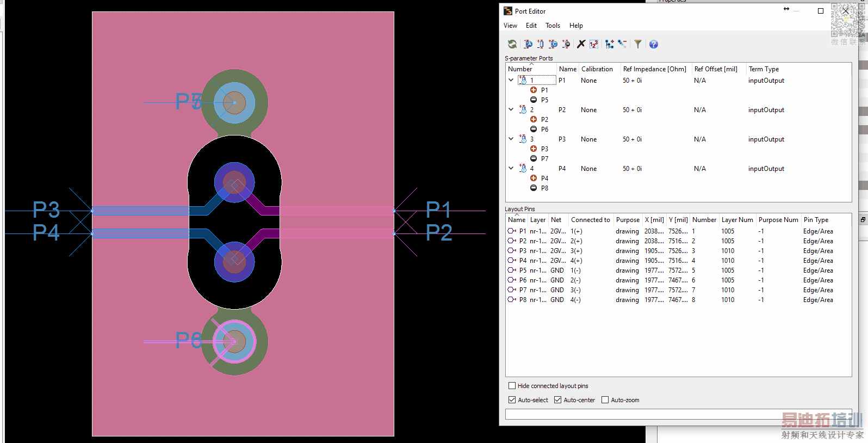The height and width of the screenshot is (443, 868).
Task: Click the renumber ports 123 icon
Action: tap(594, 44)
